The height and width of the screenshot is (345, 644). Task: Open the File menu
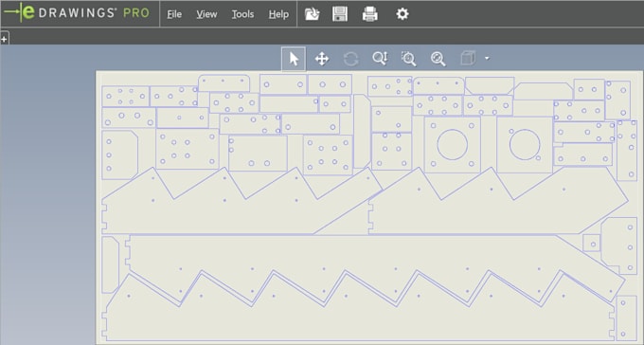(174, 14)
